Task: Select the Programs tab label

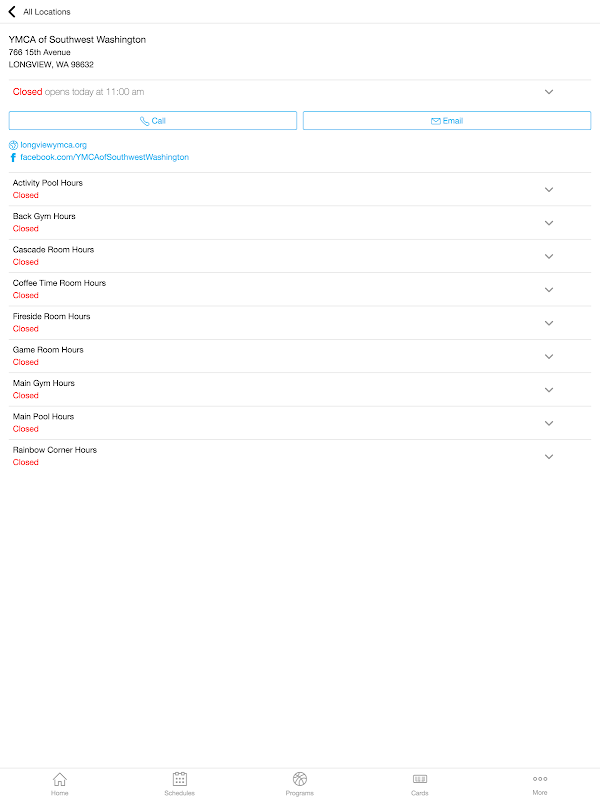Action: click(300, 793)
